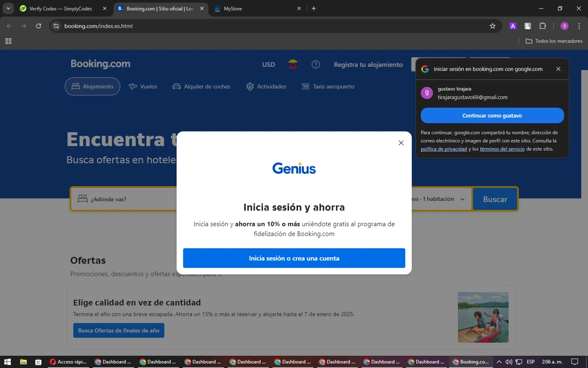Open the help question mark icon
588x368 pixels.
[316, 64]
